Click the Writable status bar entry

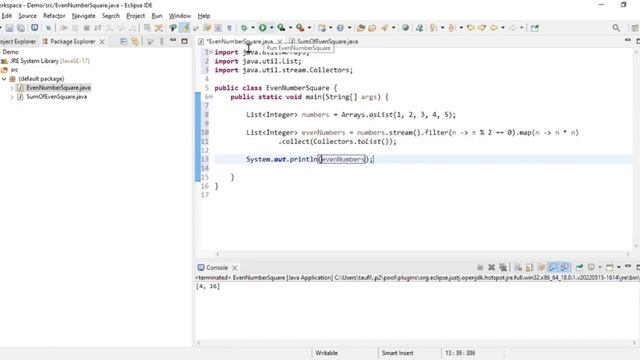pyautogui.click(x=326, y=353)
